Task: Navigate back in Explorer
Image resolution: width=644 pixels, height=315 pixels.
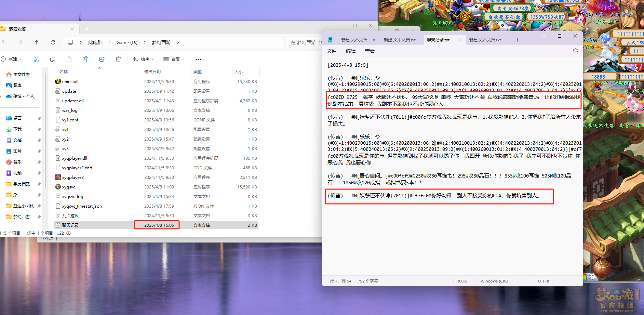Action: click(x=4, y=42)
